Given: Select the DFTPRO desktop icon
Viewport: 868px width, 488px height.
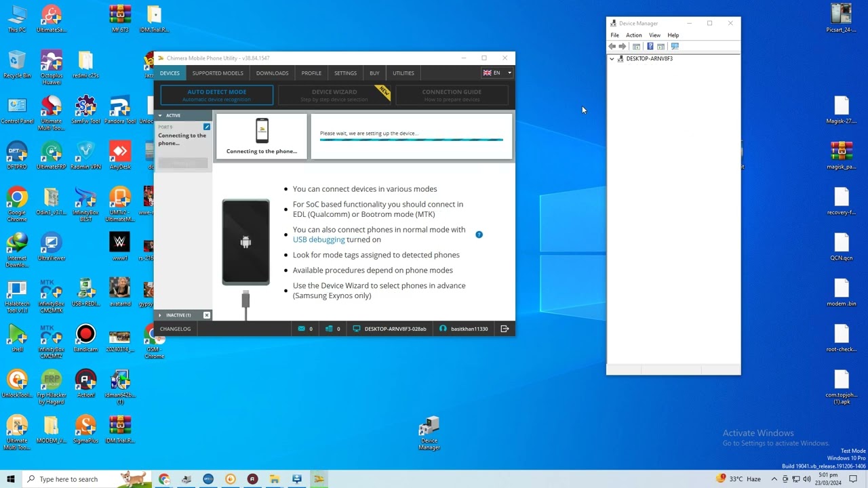Looking at the screenshot, I should tap(17, 155).
